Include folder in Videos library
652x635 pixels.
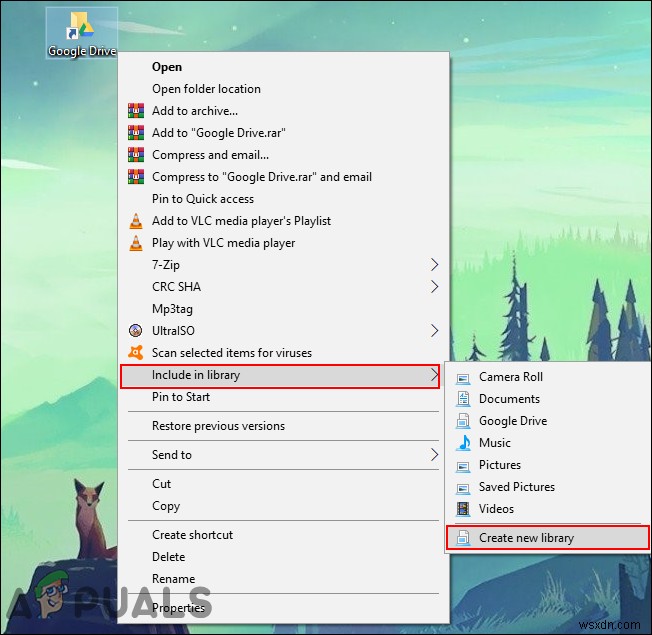tap(548, 509)
